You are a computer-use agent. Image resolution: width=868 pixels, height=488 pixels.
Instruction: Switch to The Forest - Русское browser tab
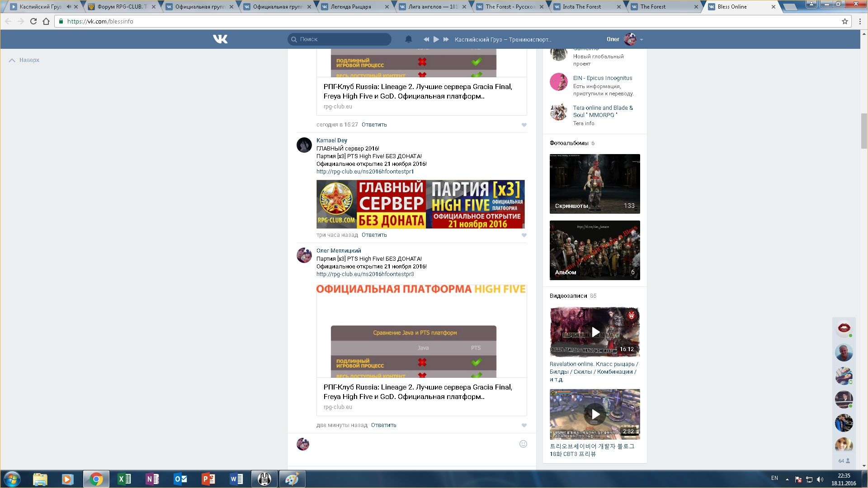click(509, 7)
